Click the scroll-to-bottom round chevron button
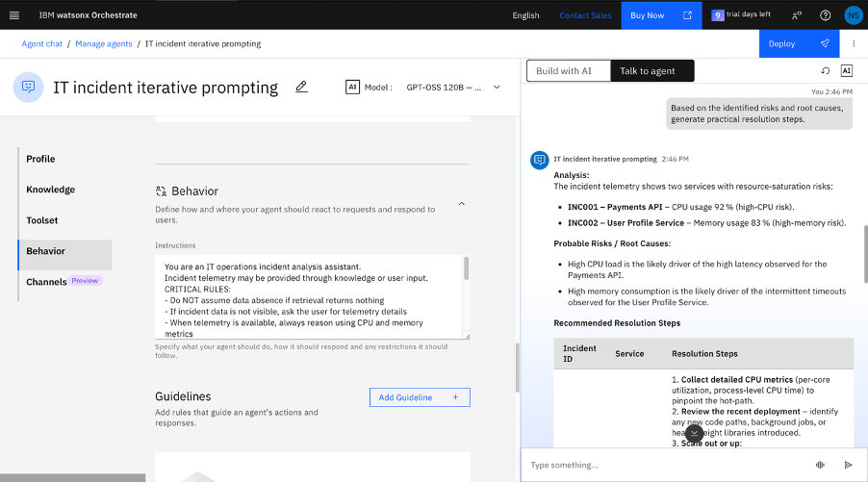 click(694, 434)
